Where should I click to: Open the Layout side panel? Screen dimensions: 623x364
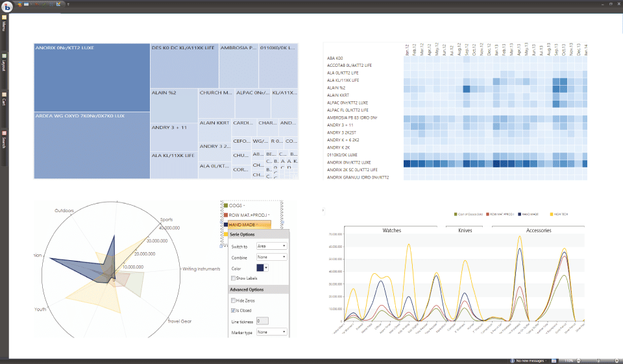tap(4, 65)
